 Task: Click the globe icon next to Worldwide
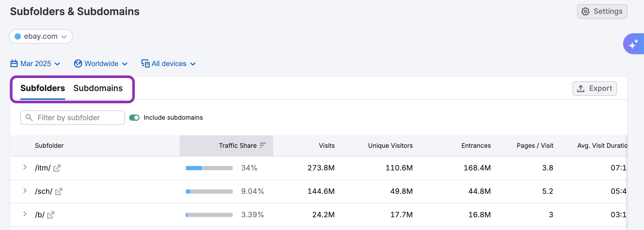click(x=78, y=63)
